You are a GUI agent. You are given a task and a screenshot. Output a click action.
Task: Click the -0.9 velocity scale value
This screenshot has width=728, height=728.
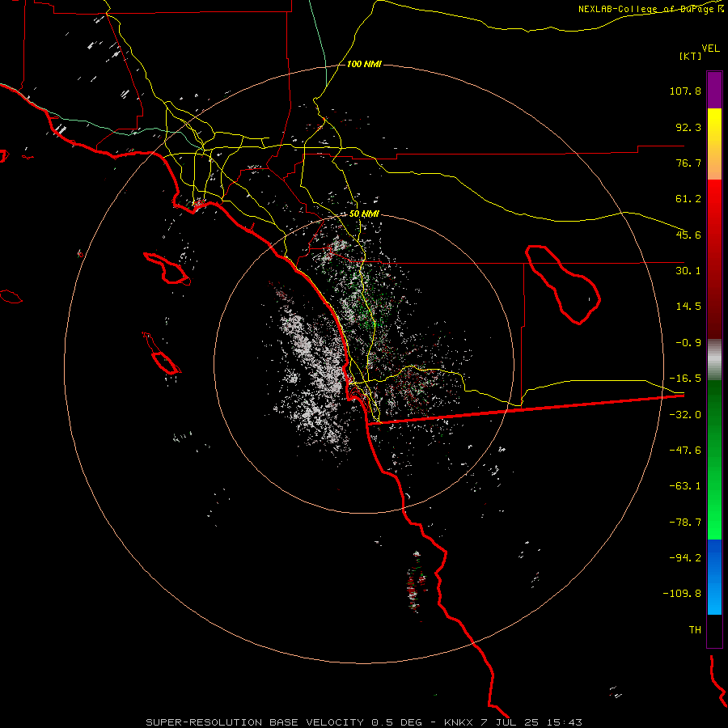688,343
